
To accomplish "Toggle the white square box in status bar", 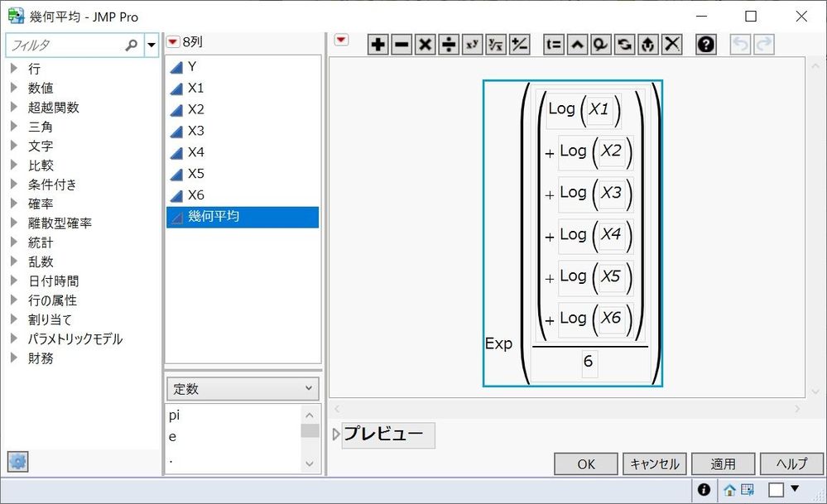I will pyautogui.click(x=777, y=490).
